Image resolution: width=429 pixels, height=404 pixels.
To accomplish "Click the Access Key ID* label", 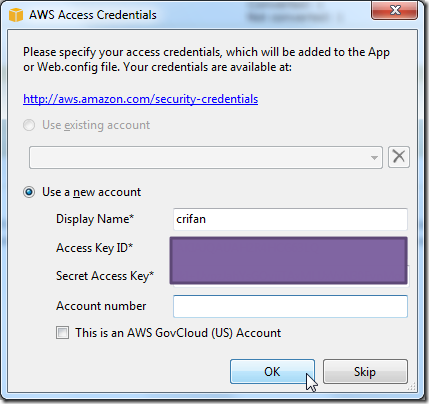I will (95, 248).
